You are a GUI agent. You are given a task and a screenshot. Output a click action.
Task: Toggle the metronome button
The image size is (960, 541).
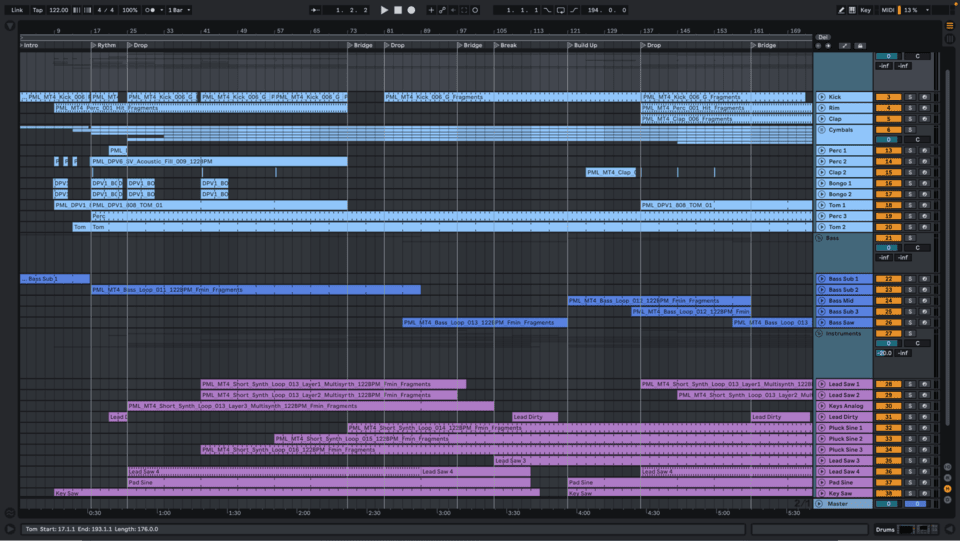tap(151, 10)
